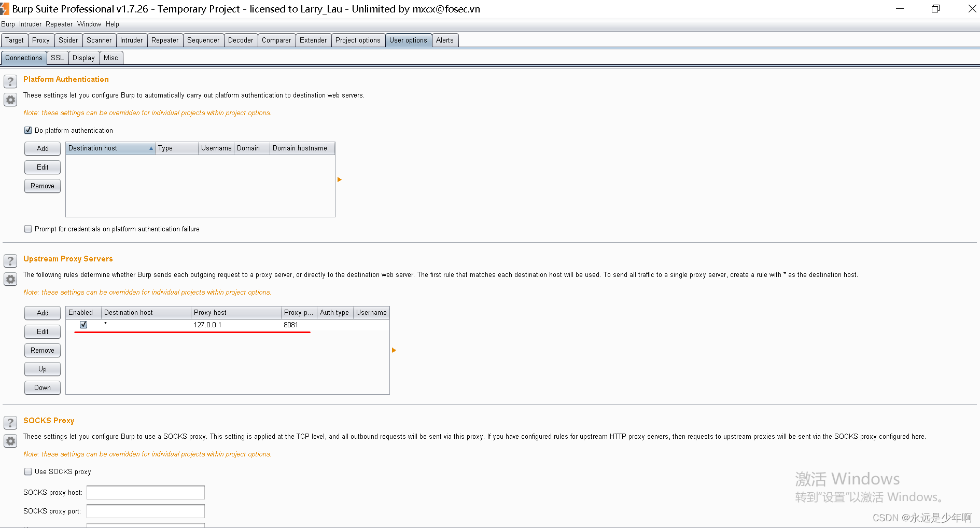Select the User options tab
The width and height of the screenshot is (980, 528).
[409, 40]
